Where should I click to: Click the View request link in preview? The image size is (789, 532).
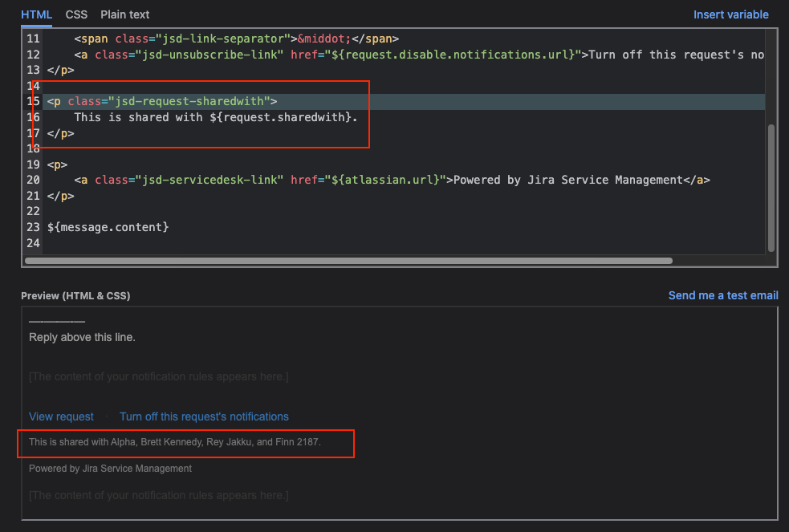(x=61, y=416)
